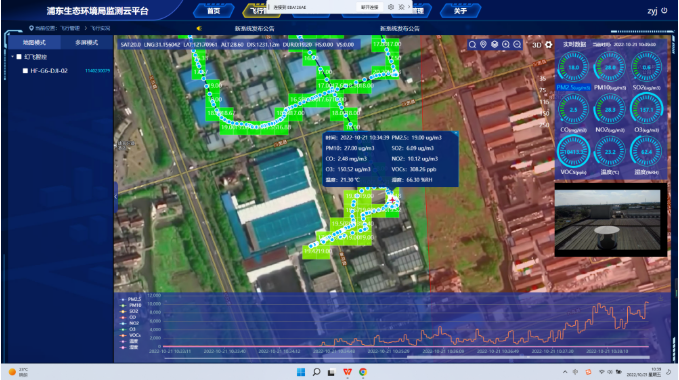Image resolution: width=679 pixels, height=380 pixels.
Task: Open the map layers cube icon
Action: [x=495, y=45]
